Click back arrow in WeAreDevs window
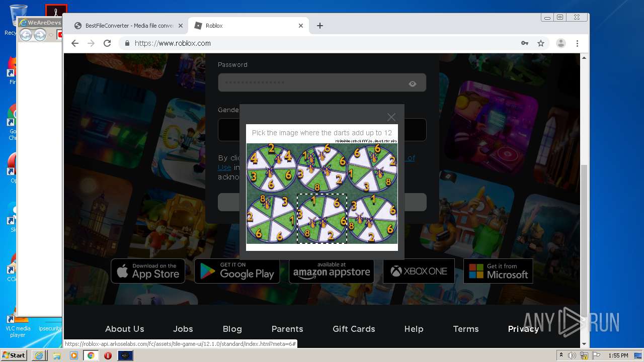Viewport: 644px width, 362px height. pyautogui.click(x=26, y=35)
